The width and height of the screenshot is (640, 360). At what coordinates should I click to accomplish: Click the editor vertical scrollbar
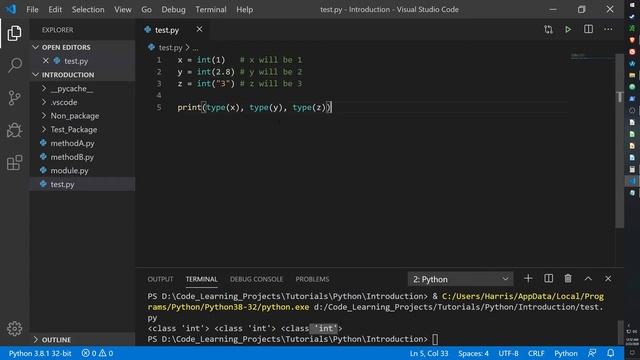click(619, 141)
